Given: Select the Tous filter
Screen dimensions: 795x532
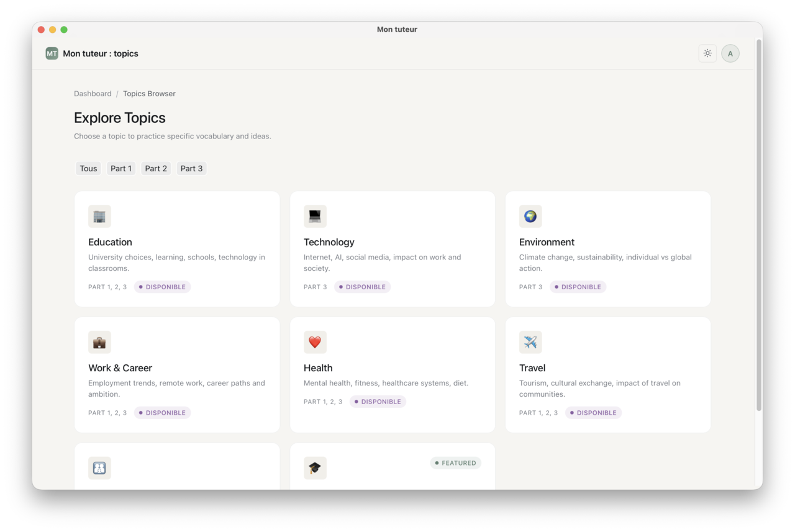Looking at the screenshot, I should 88,168.
